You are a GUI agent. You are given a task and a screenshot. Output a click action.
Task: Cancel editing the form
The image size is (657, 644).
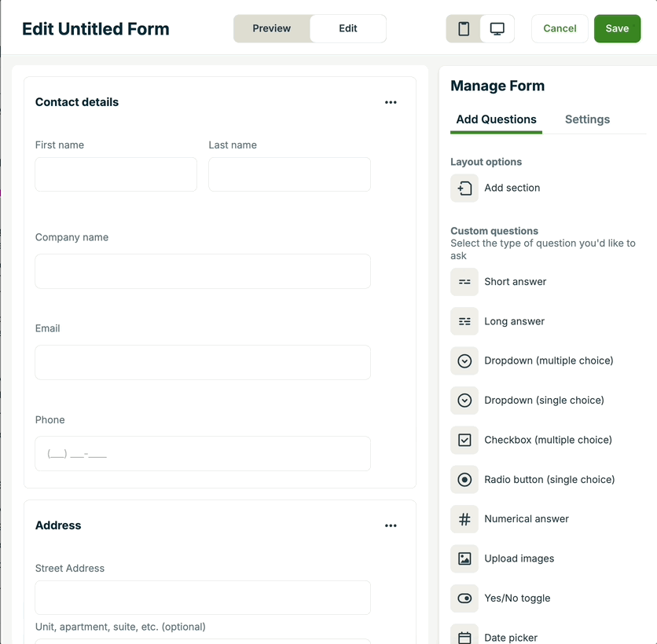point(560,28)
